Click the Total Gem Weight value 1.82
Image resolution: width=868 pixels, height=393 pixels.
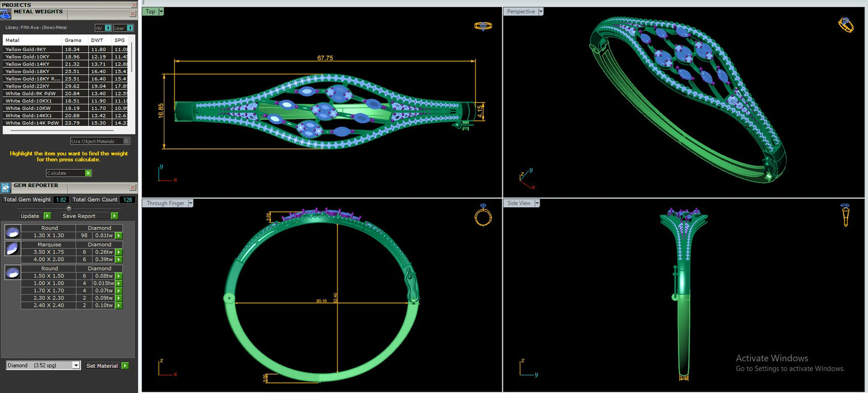(x=61, y=200)
